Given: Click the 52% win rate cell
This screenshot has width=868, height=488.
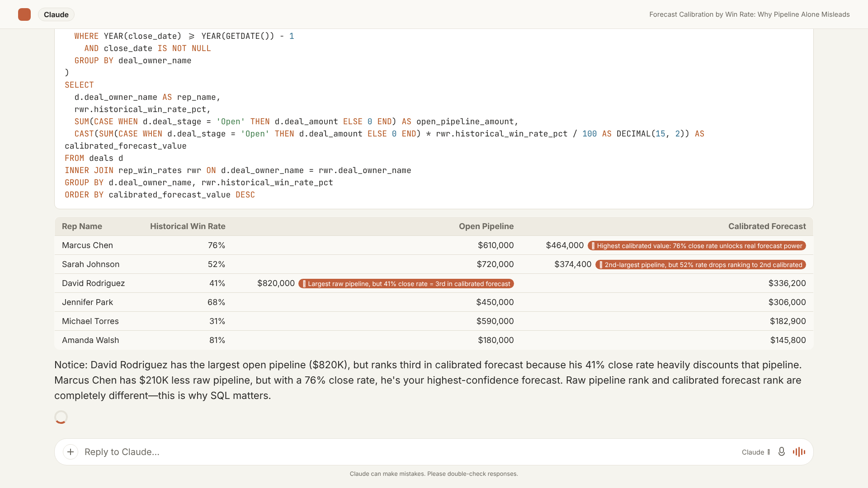Looking at the screenshot, I should tap(217, 264).
